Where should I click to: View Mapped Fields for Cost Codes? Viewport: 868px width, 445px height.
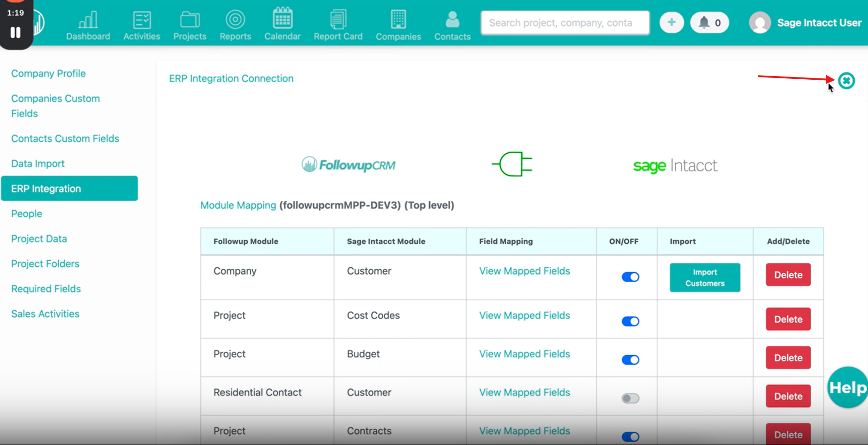click(524, 315)
